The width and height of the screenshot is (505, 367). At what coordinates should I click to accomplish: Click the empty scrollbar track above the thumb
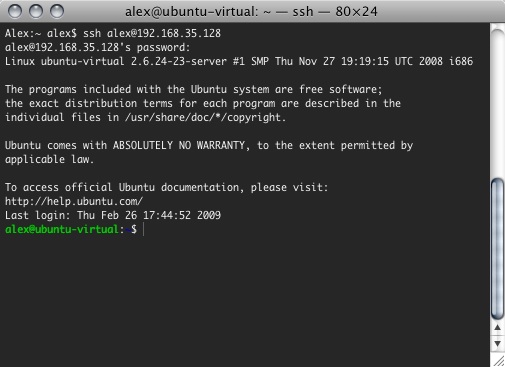[x=497, y=103]
